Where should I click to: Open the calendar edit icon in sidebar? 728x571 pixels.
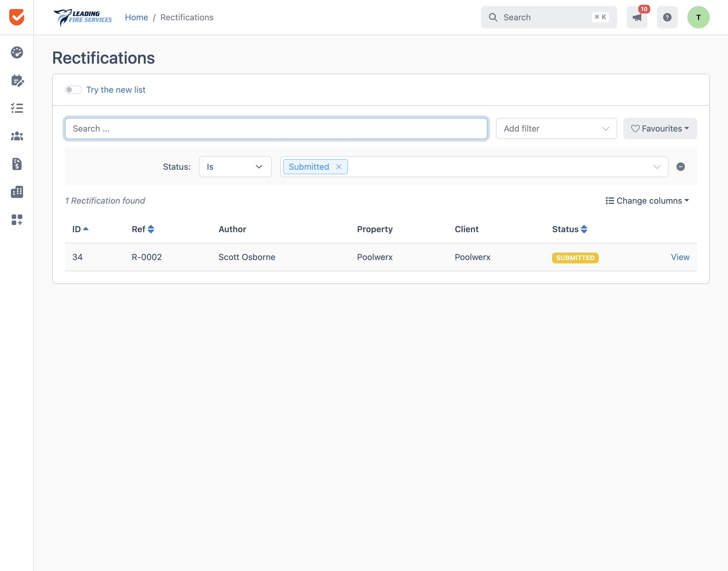tap(17, 81)
